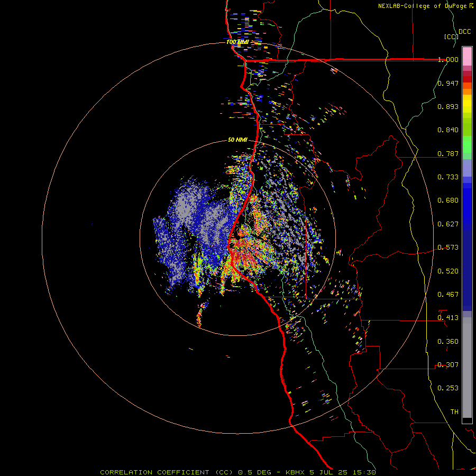The width and height of the screenshot is (476, 476).
Task: Select the 0.413 legend value
Action: pyautogui.click(x=448, y=318)
